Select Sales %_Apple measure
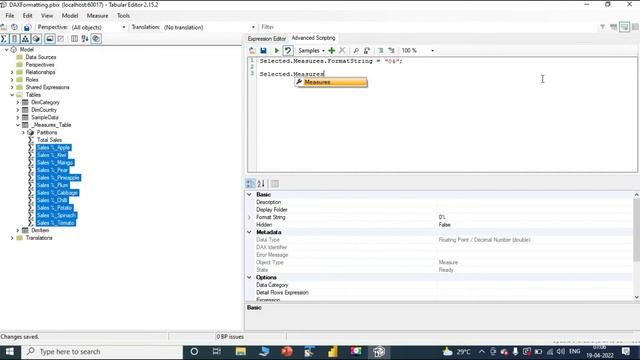 point(53,148)
